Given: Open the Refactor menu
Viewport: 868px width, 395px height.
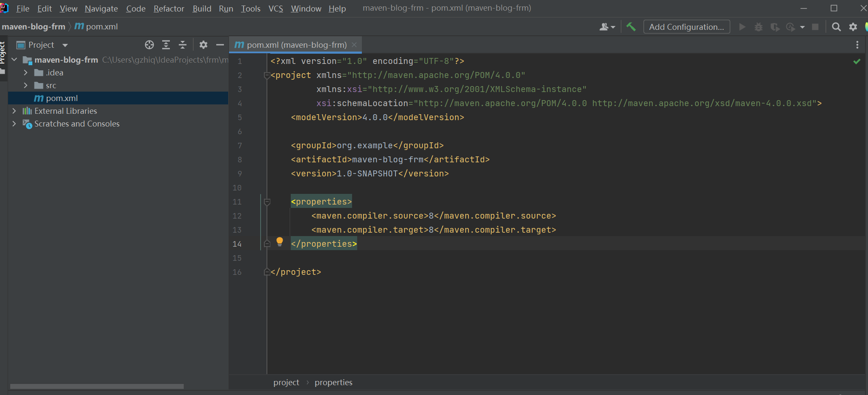Looking at the screenshot, I should [x=169, y=9].
